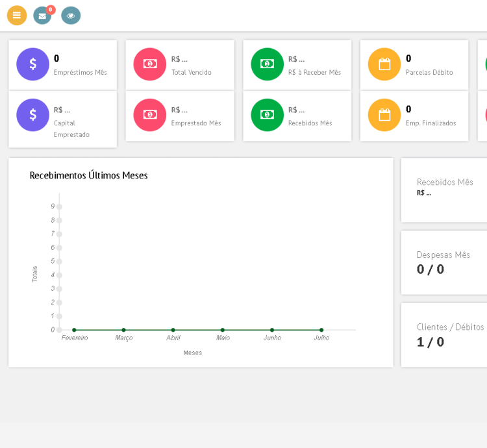Click the Total Vencido label text
487x448 pixels.
coord(192,72)
